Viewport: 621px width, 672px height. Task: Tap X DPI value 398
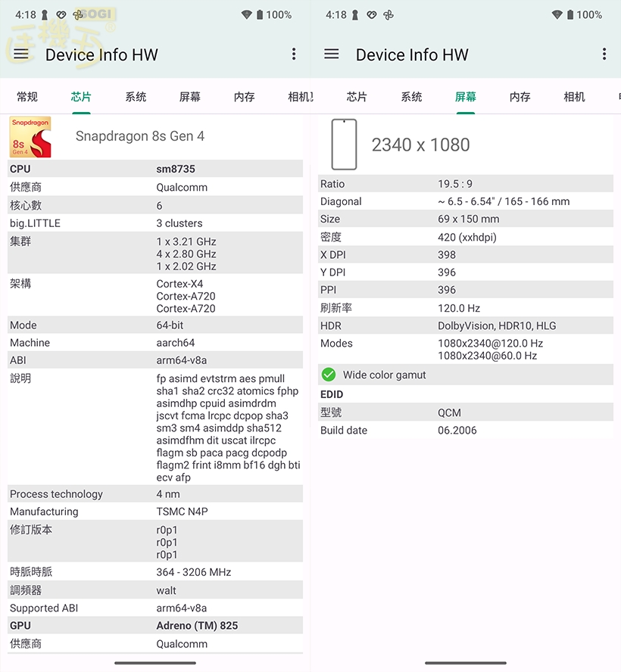tap(447, 255)
